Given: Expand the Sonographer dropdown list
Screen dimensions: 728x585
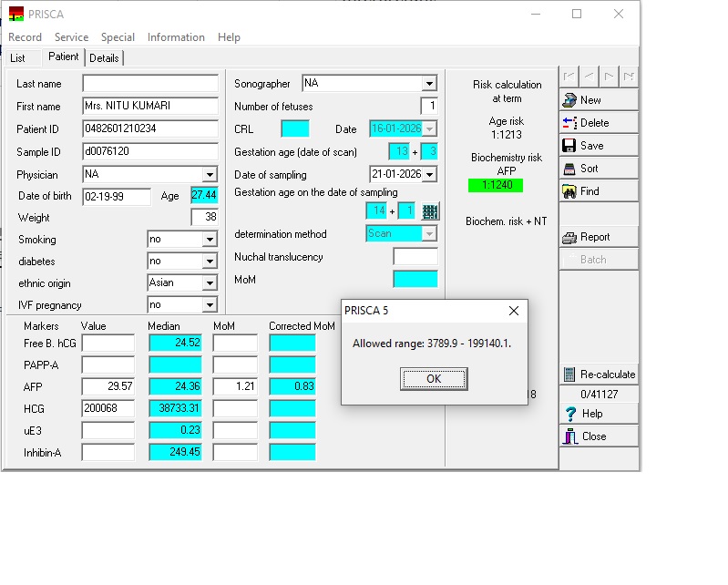Looking at the screenshot, I should [x=429, y=84].
